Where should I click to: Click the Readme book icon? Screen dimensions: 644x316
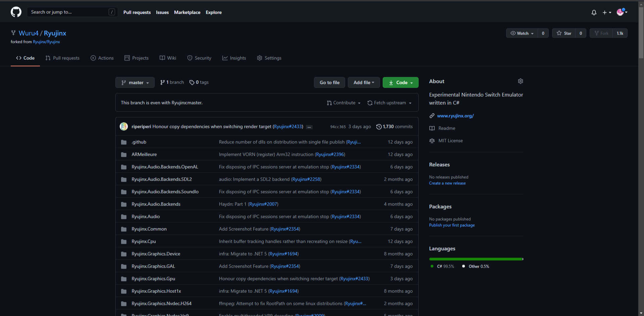point(432,128)
